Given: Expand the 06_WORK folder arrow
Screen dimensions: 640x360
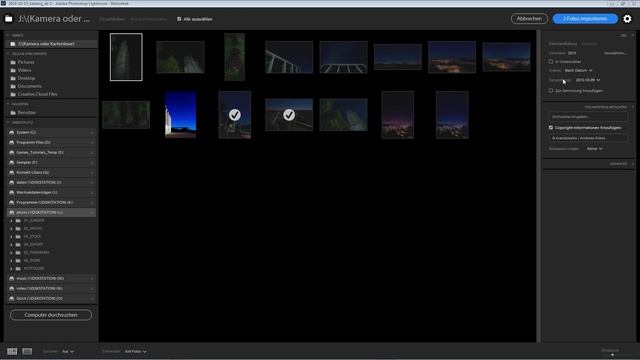Looking at the screenshot, I should point(11,260).
